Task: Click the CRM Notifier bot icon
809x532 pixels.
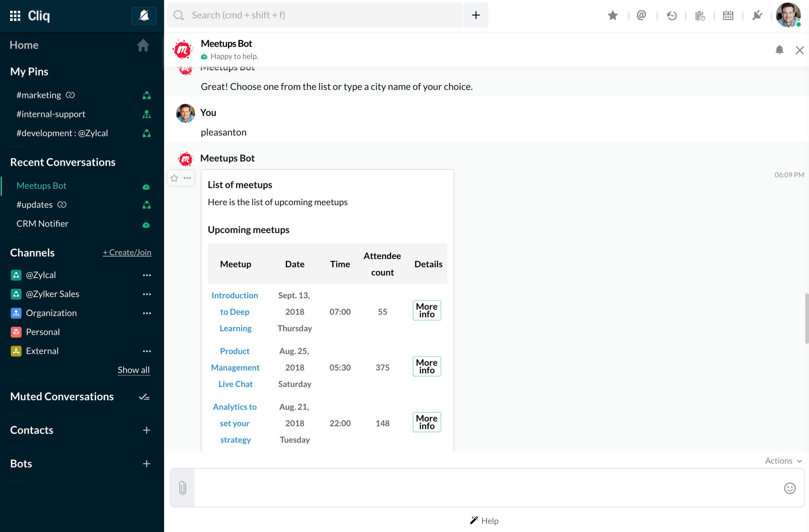Action: (x=146, y=225)
